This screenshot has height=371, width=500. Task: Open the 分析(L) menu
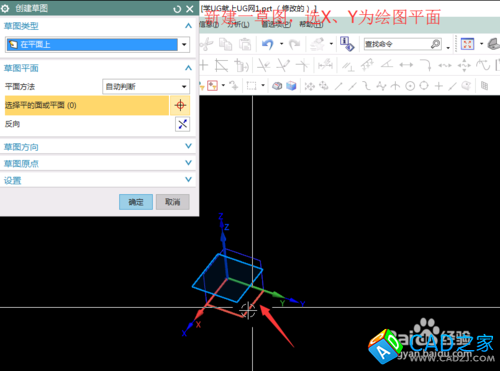(x=238, y=25)
